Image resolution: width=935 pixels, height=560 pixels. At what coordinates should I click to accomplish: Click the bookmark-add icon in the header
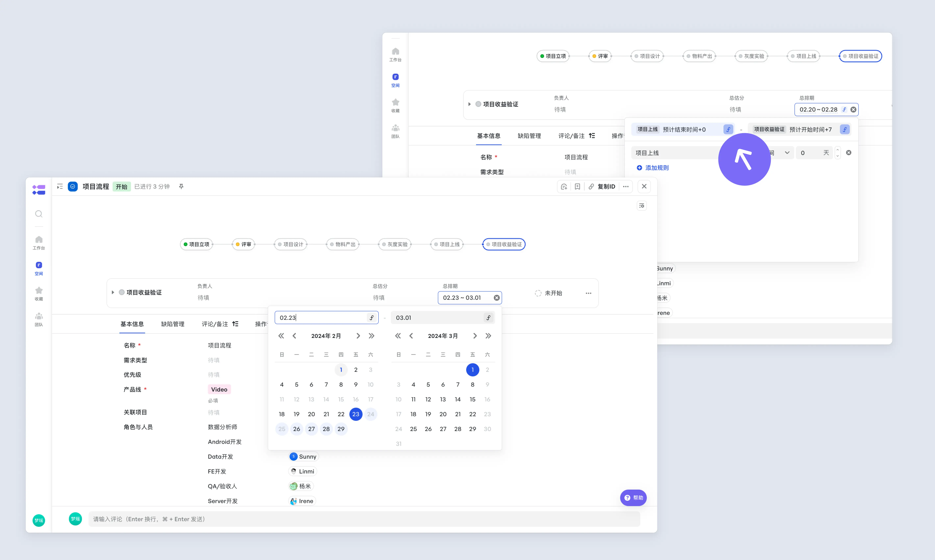coord(577,186)
